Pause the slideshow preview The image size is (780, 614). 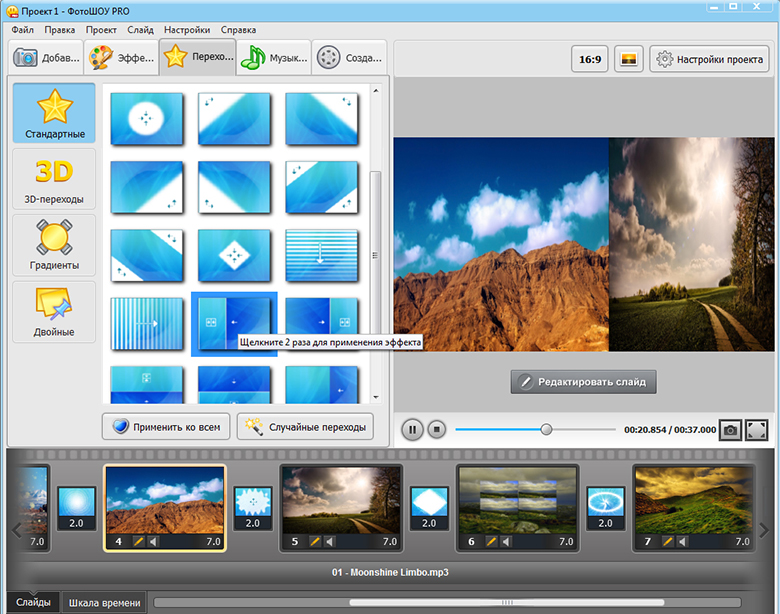click(x=412, y=429)
